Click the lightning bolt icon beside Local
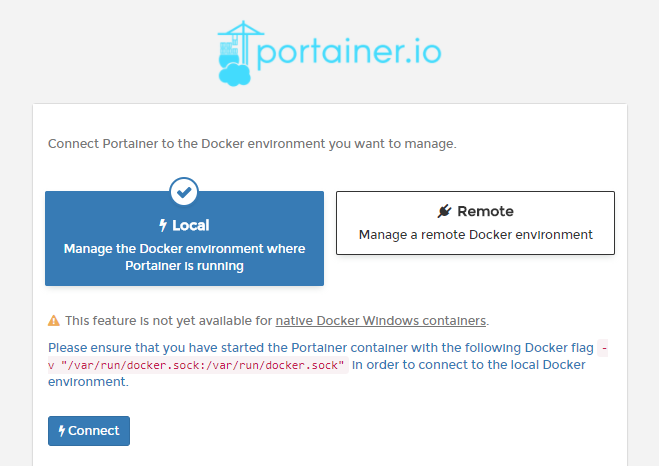Screen dimensions: 659x466 pos(163,226)
